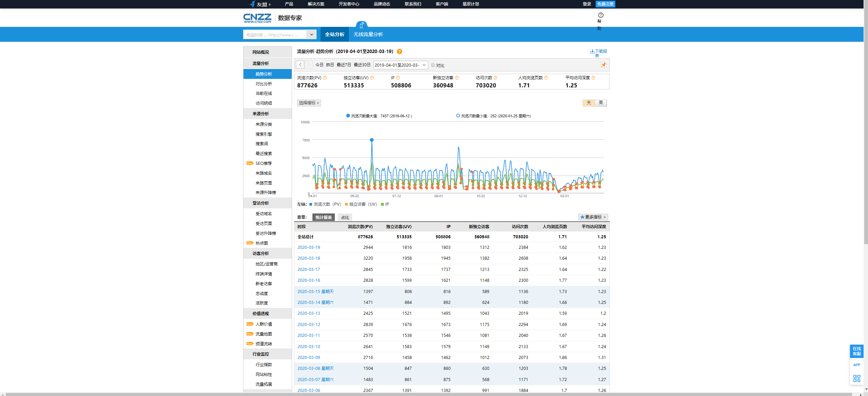Click help icon next to 访问次数
Screen dimensions: 868x396
coord(495,78)
